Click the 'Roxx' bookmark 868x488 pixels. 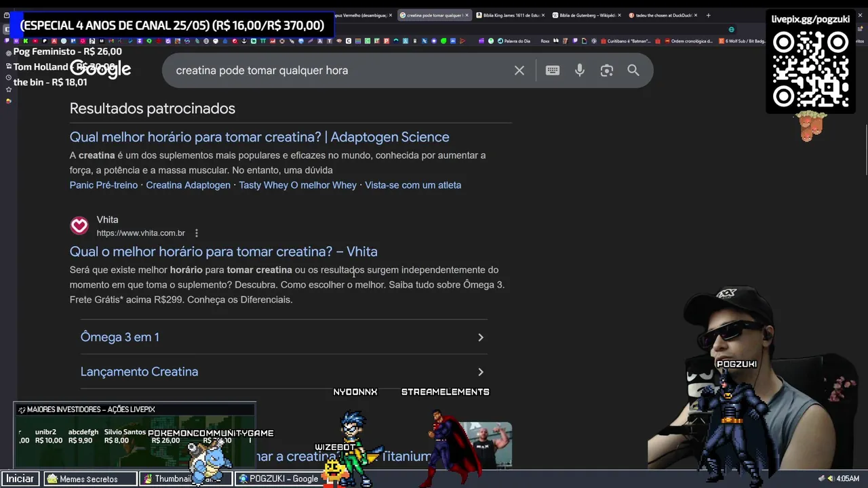click(x=545, y=41)
